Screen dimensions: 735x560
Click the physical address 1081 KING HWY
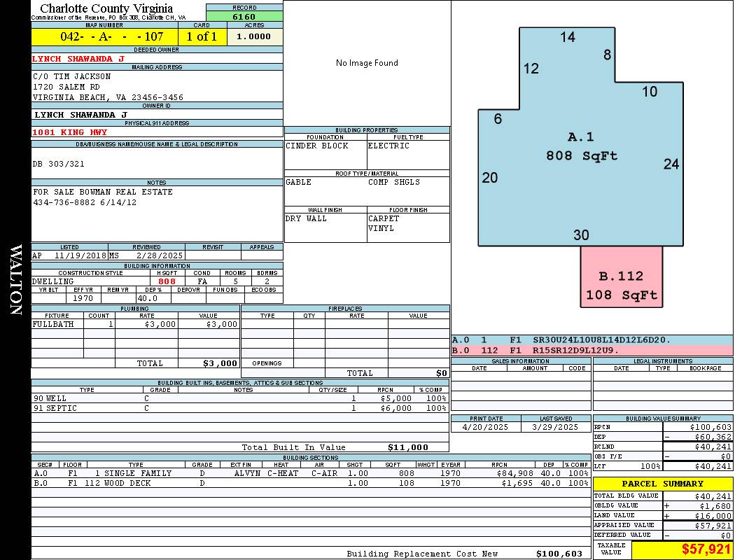point(69,132)
